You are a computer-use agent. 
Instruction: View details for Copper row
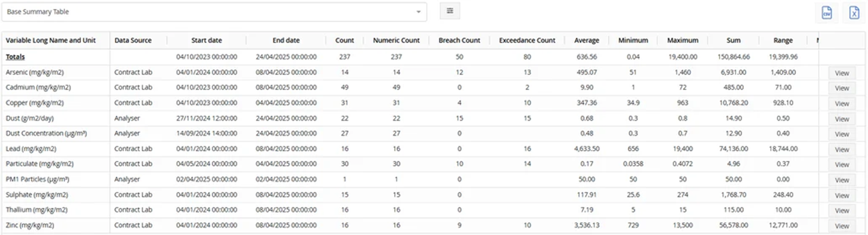842,104
